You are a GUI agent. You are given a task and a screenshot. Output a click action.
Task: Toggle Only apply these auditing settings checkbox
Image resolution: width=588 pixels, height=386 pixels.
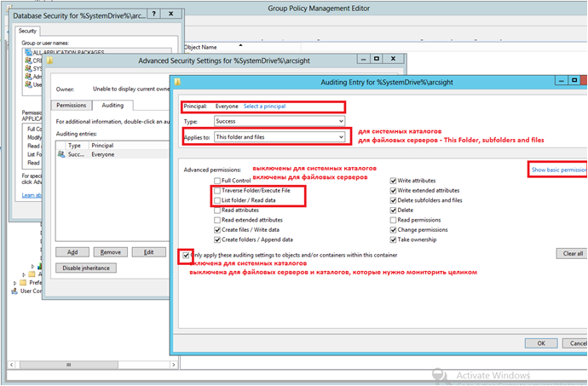(x=186, y=255)
